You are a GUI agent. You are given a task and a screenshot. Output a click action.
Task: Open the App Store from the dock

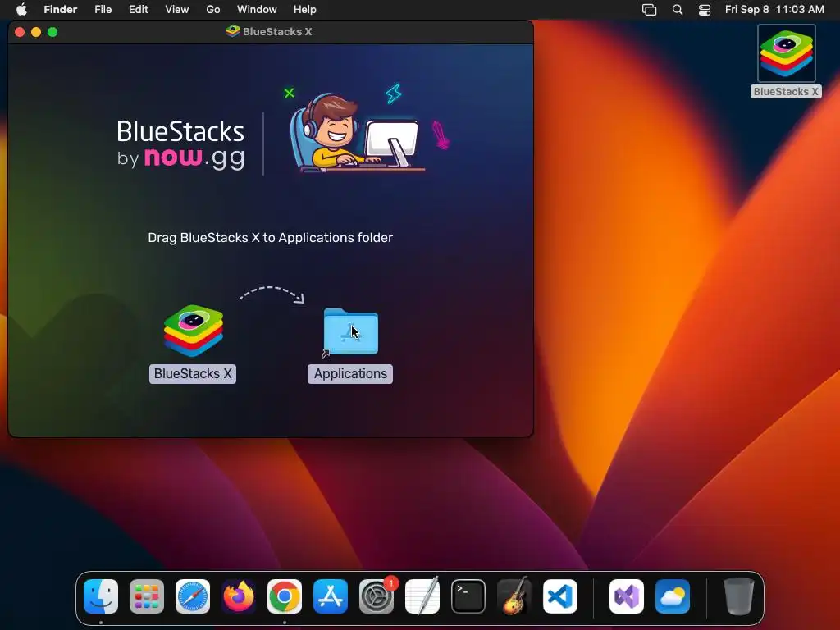click(x=331, y=596)
